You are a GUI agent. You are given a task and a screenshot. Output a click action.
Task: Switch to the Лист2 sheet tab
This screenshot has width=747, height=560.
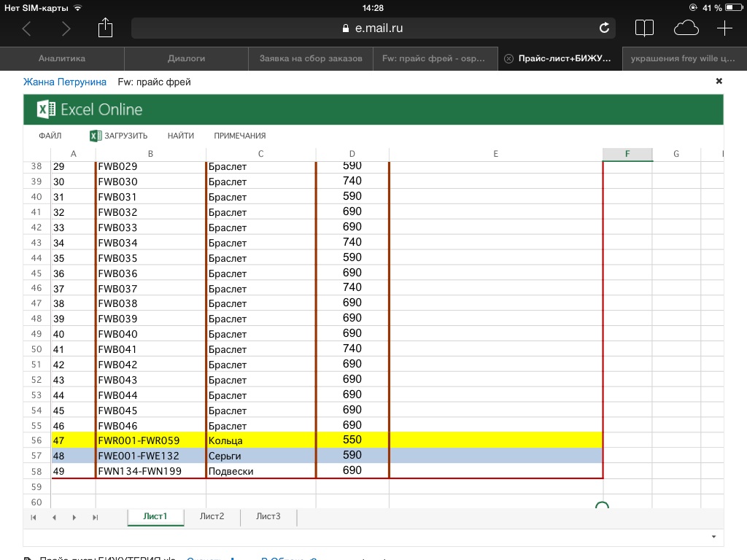pos(212,516)
